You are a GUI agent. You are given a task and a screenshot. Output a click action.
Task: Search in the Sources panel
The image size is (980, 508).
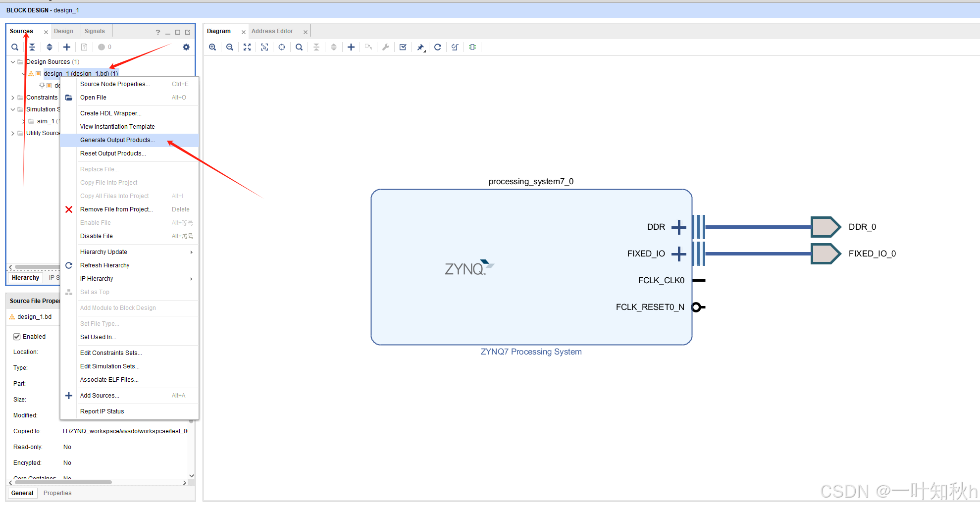tap(15, 47)
